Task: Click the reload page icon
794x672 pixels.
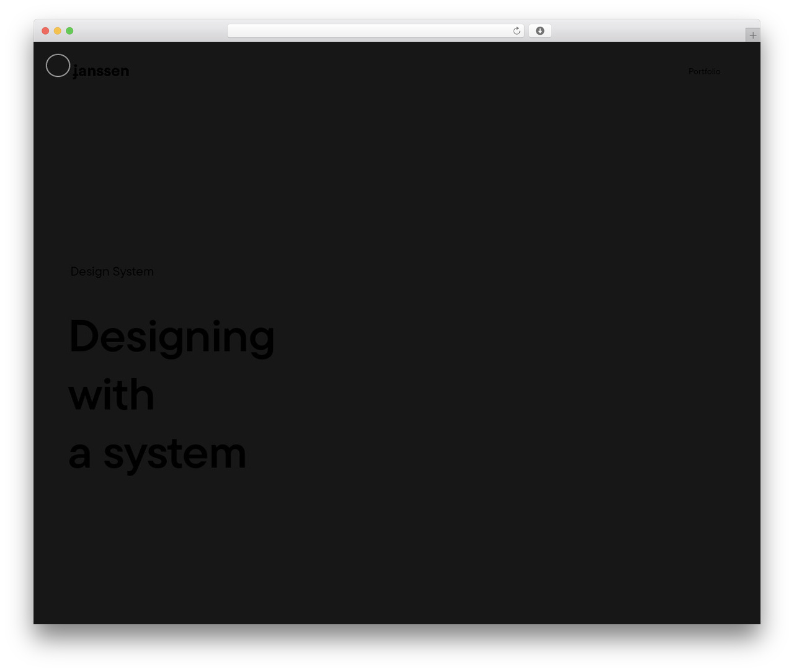Action: 517,31
